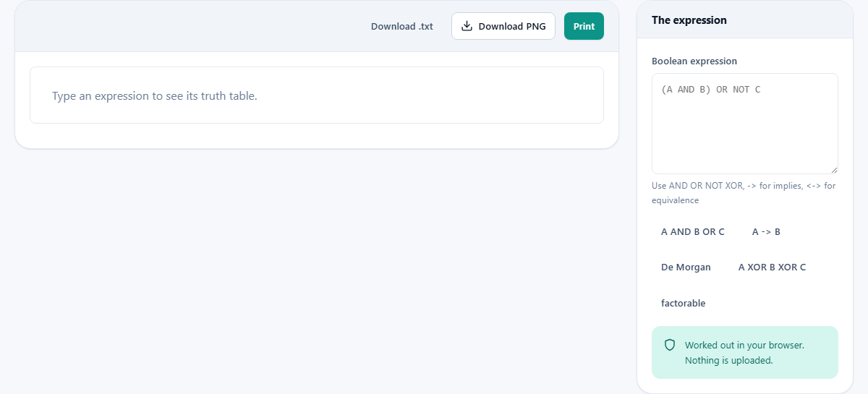Insert the 'A -> B' example
Screen dimensions: 868x394
click(x=766, y=232)
